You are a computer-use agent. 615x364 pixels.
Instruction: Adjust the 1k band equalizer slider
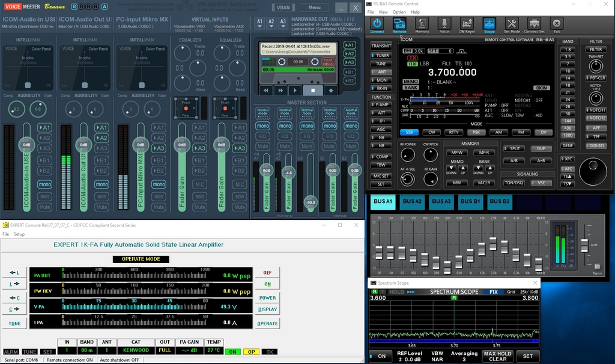[470, 255]
